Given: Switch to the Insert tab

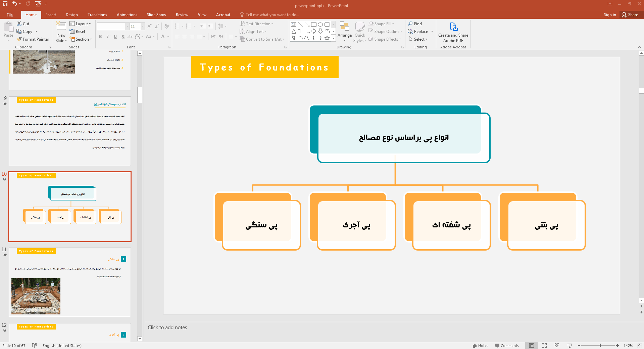Looking at the screenshot, I should (x=51, y=15).
